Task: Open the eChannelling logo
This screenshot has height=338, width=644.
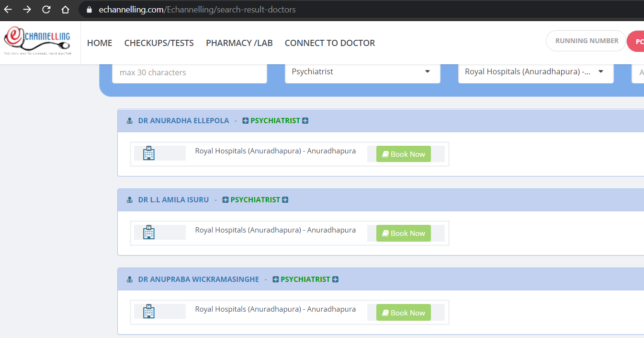Action: [x=37, y=41]
